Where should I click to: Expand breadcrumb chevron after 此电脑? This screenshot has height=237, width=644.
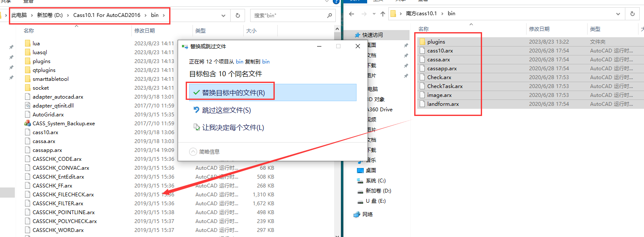point(32,15)
